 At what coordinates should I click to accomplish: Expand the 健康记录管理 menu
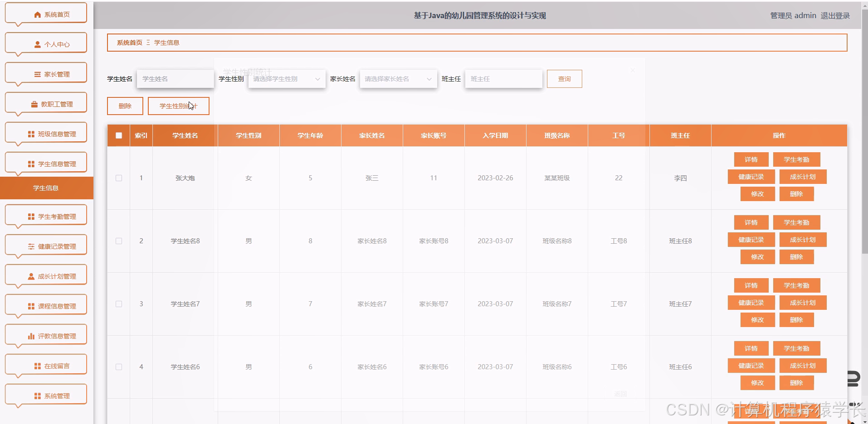tap(46, 245)
